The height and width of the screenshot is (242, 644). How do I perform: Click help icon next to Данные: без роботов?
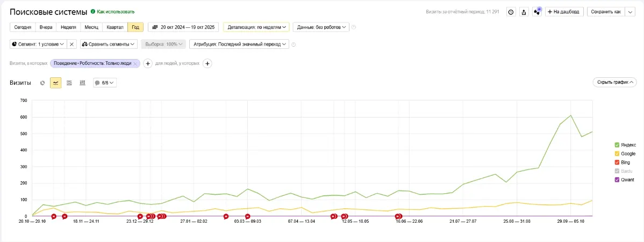[x=354, y=27]
